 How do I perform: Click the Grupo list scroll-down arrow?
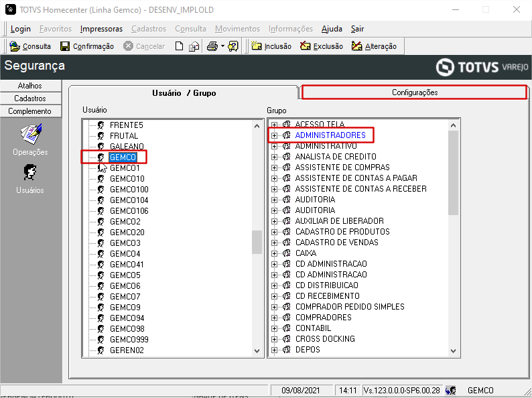[453, 351]
